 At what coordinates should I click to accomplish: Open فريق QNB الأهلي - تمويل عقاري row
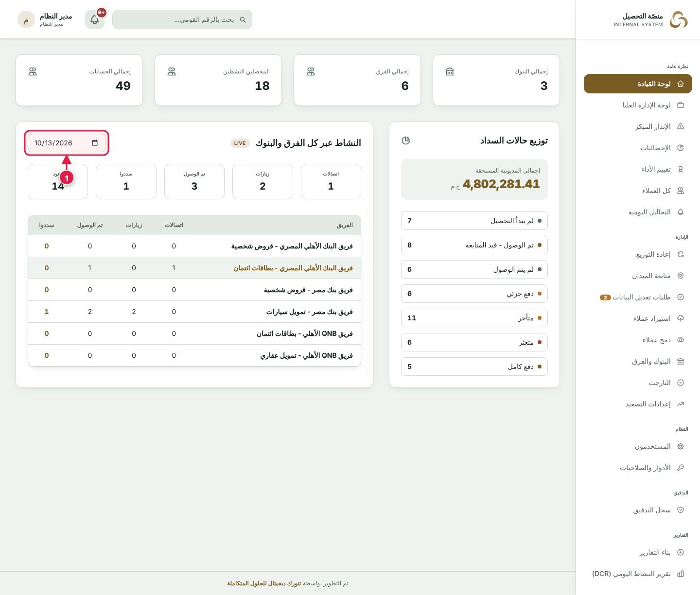click(x=194, y=355)
